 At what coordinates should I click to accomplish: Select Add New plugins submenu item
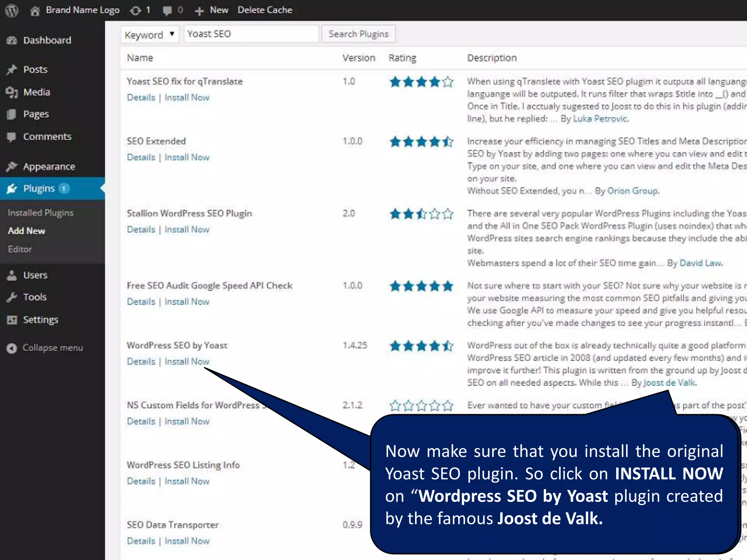pos(26,231)
